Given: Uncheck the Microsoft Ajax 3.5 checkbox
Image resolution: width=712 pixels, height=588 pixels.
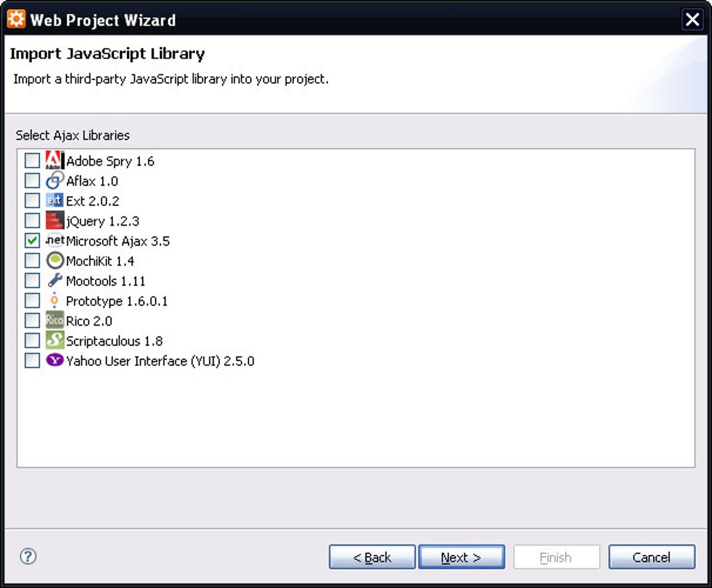Looking at the screenshot, I should click(32, 240).
